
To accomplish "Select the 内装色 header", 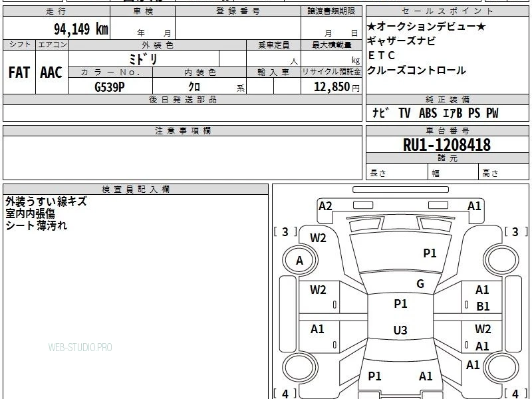I will coord(200,72).
